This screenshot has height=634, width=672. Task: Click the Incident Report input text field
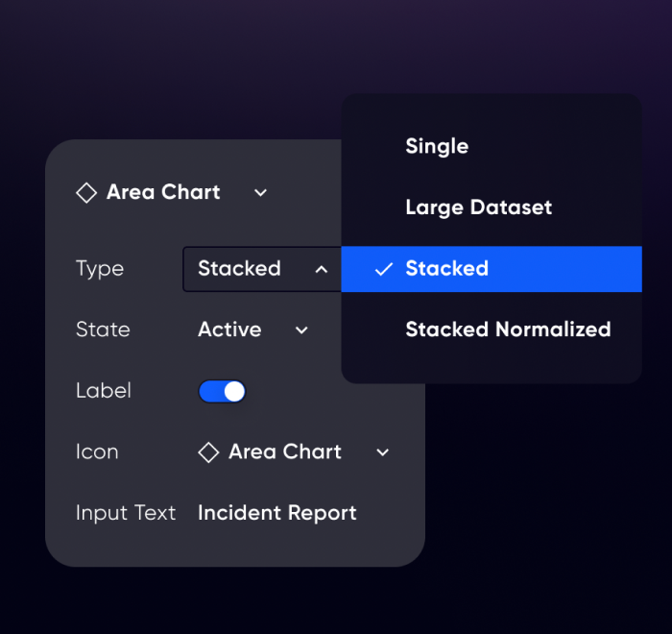click(x=276, y=513)
